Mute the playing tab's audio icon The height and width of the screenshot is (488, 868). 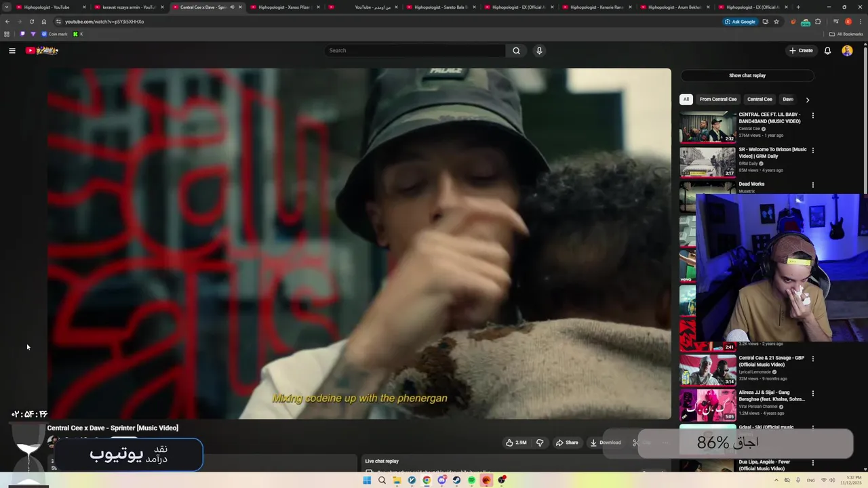click(x=232, y=7)
